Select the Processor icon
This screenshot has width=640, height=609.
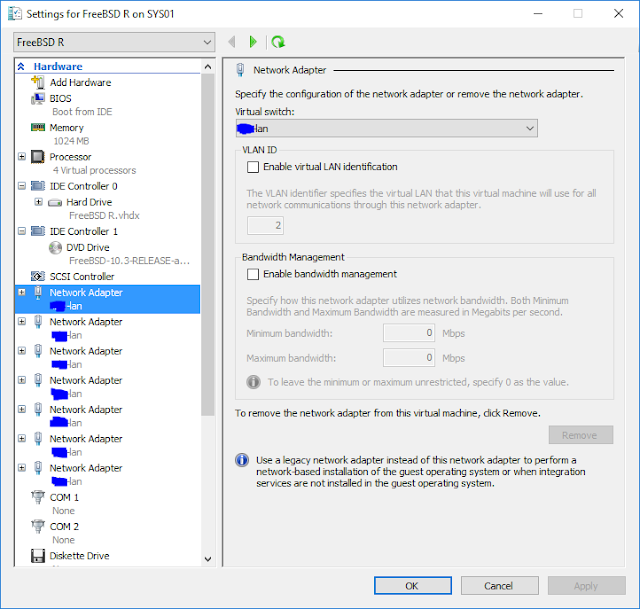coord(38,157)
